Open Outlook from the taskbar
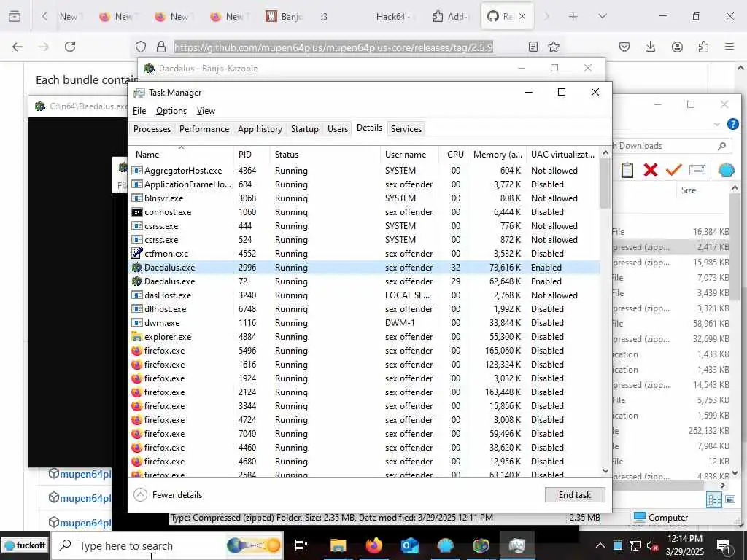The image size is (747, 560). [x=410, y=545]
